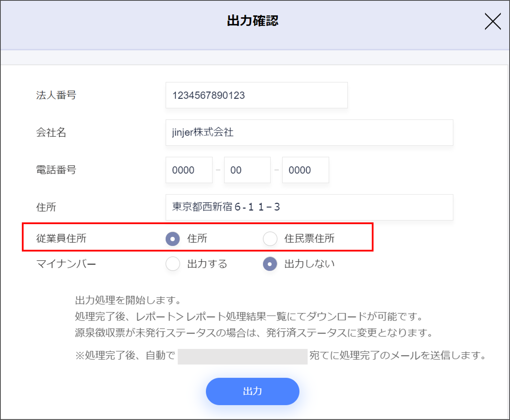Select the 住民票住所 radio button

(270, 239)
